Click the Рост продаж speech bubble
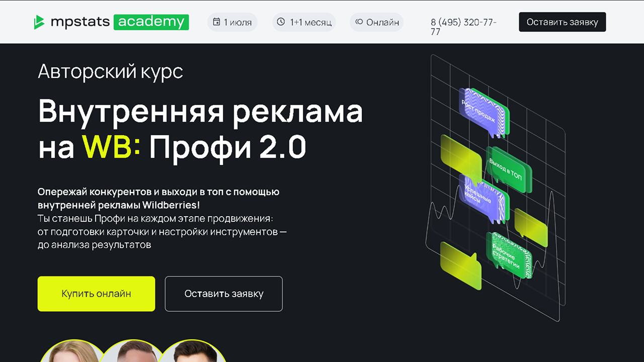644x362 pixels. [483, 113]
